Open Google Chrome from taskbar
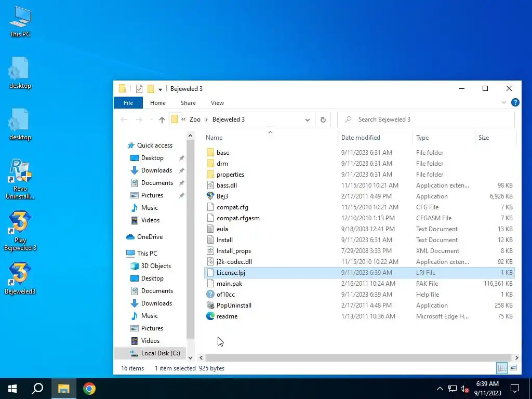The width and height of the screenshot is (532, 399). click(89, 389)
